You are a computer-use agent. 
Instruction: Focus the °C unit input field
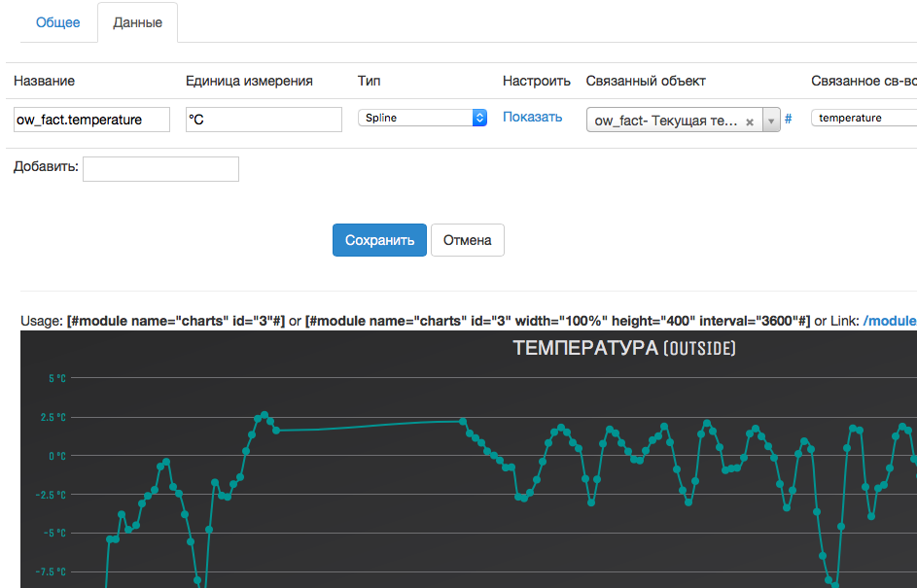coord(264,120)
